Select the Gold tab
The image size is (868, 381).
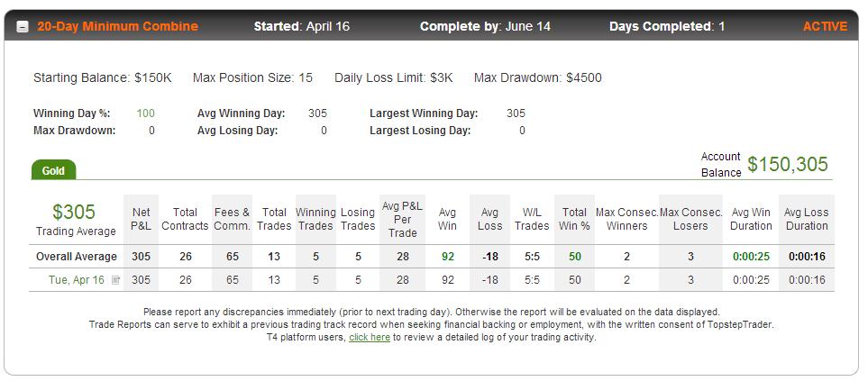53,170
